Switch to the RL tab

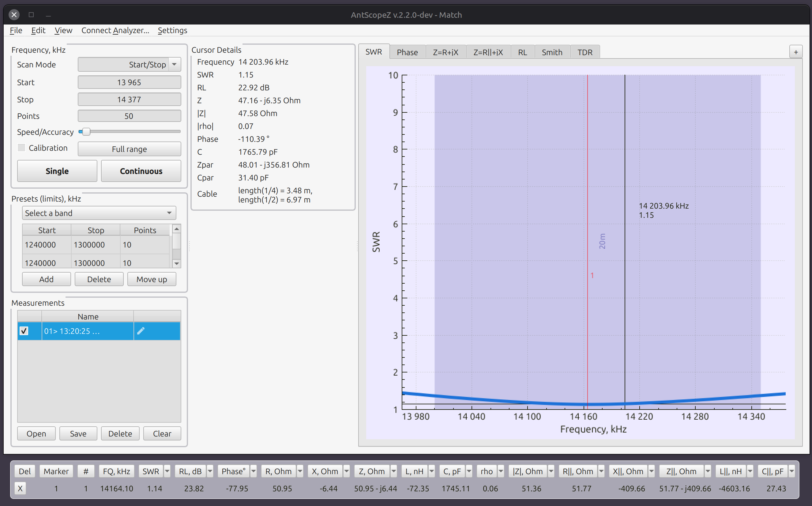point(522,52)
